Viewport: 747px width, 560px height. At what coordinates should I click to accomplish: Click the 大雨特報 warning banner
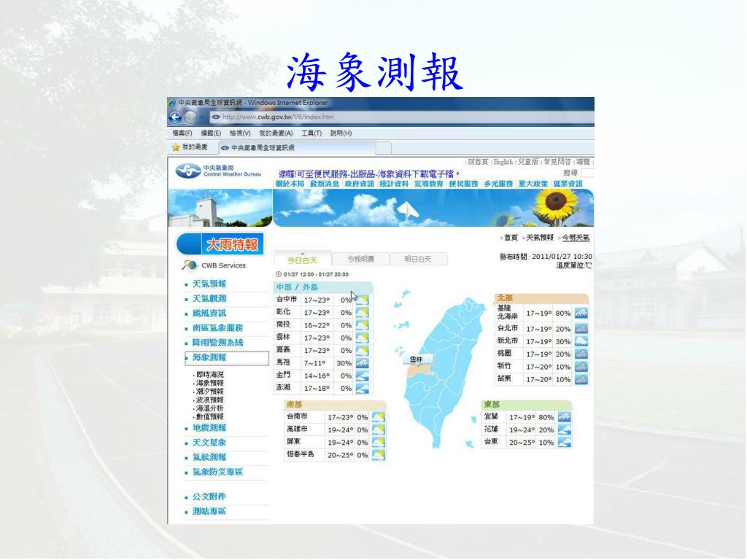(x=220, y=244)
